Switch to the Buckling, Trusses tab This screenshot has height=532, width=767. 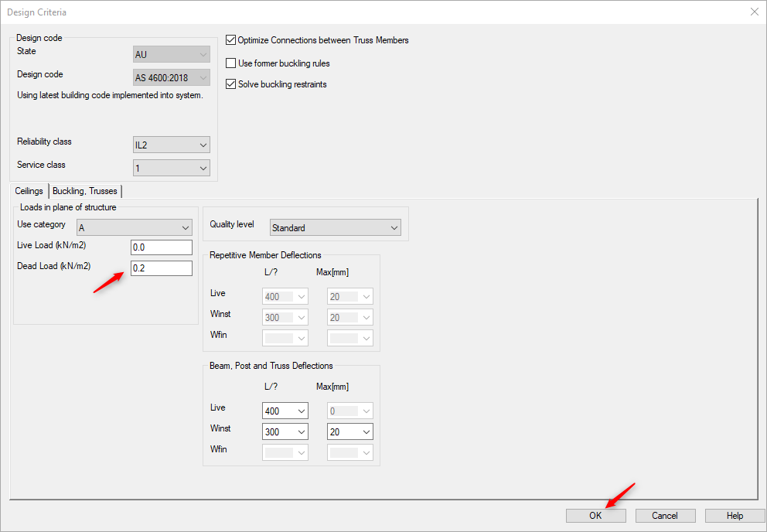tap(86, 191)
